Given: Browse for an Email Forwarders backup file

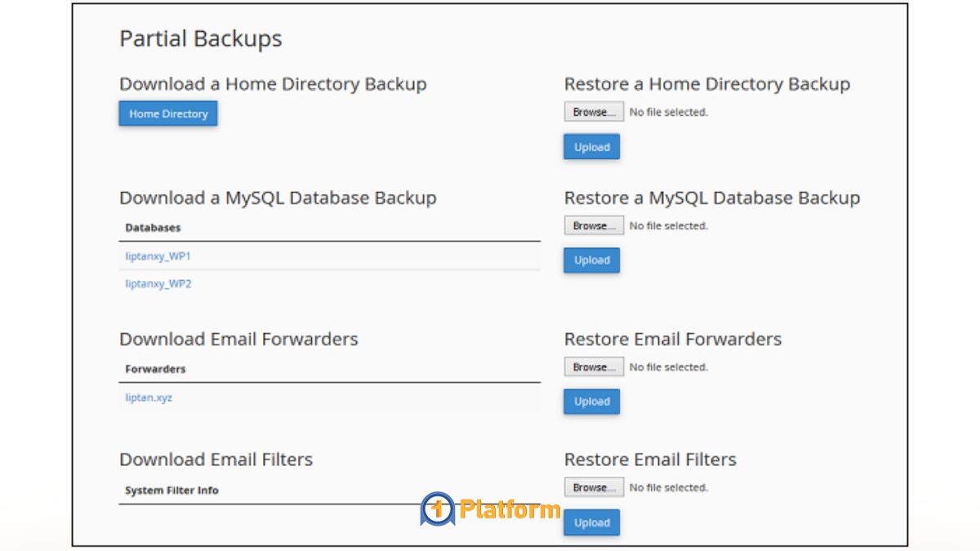Looking at the screenshot, I should click(594, 367).
